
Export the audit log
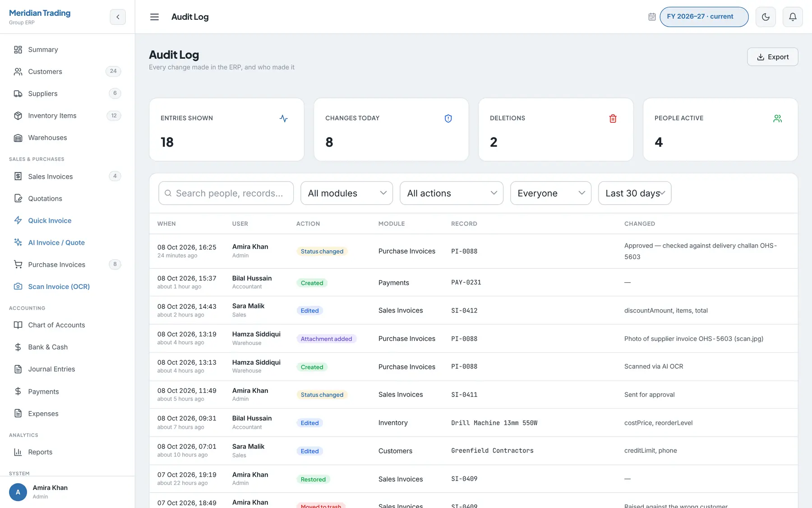(x=772, y=57)
